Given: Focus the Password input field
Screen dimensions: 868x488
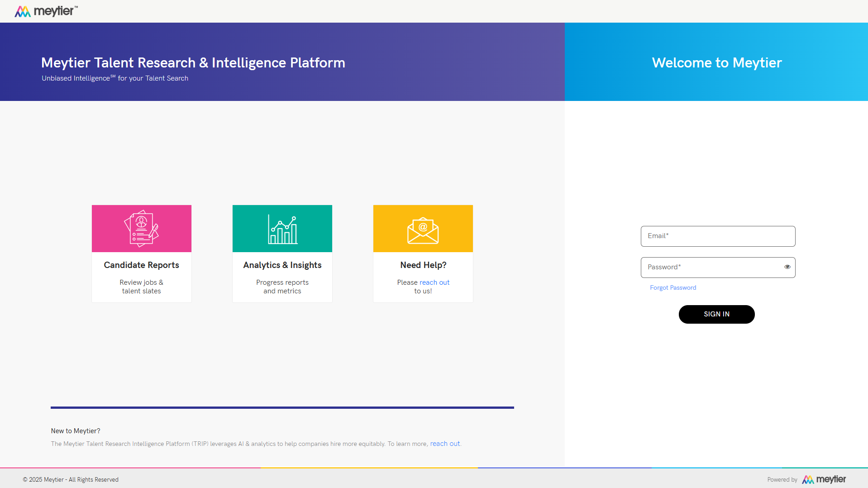Looking at the screenshot, I should (x=718, y=268).
